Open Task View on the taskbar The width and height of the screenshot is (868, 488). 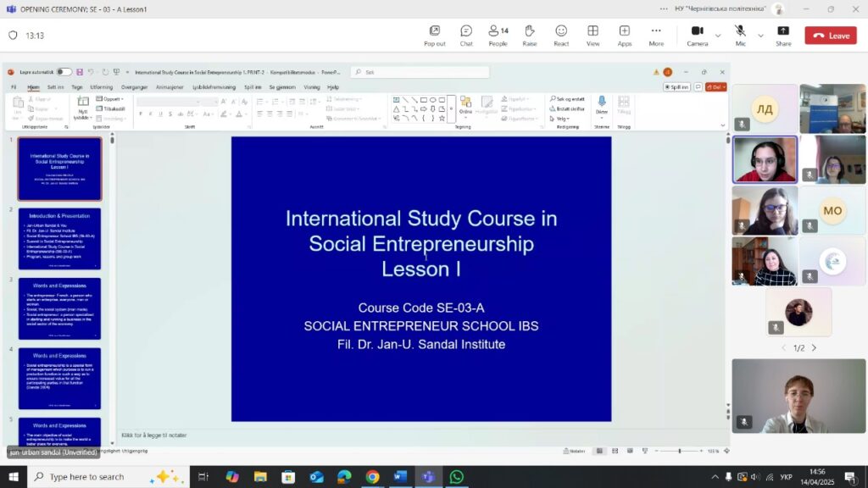tap(203, 476)
